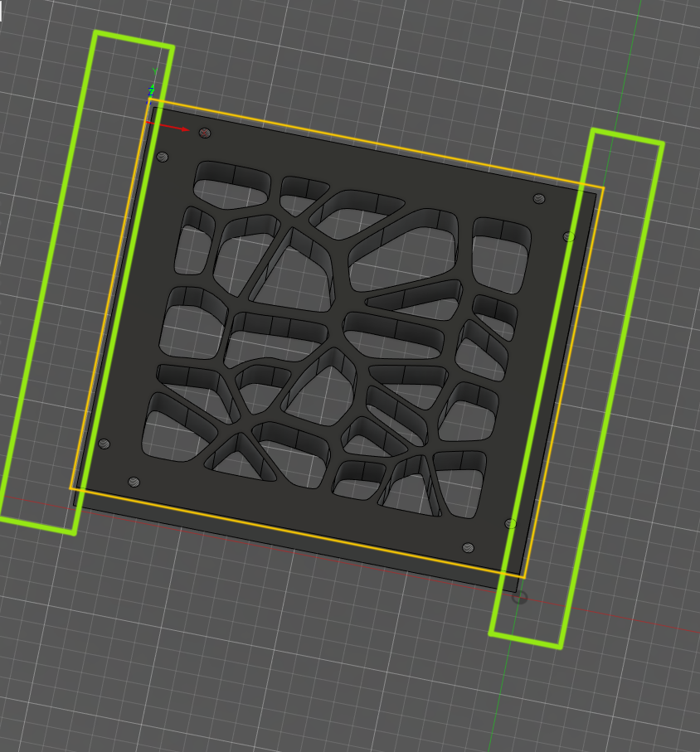700x752 pixels.
Task: Click the screw below the plate's top-left corner
Action: (x=162, y=156)
